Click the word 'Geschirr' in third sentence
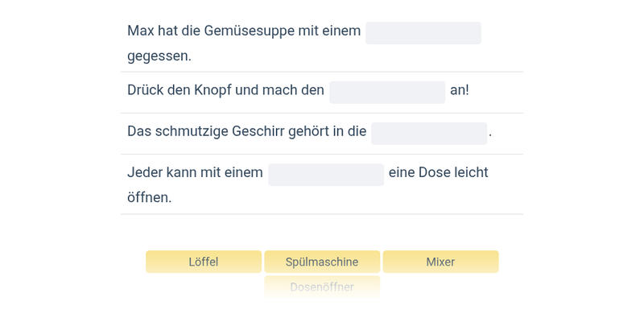Image resolution: width=644 pixels, height=322 pixels. pyautogui.click(x=258, y=131)
